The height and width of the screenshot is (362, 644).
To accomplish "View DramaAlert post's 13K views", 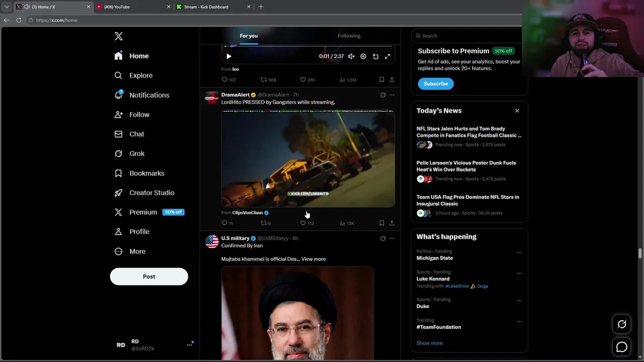I will [347, 223].
